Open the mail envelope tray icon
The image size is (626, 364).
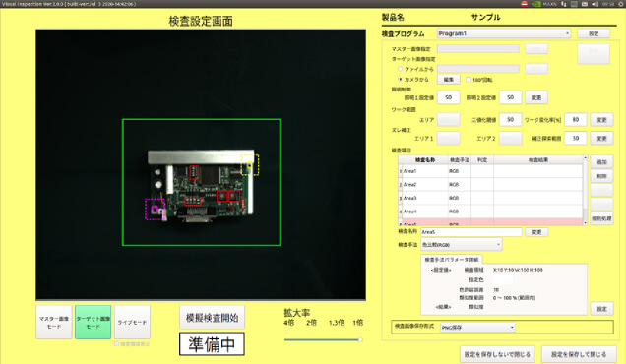pos(585,4)
